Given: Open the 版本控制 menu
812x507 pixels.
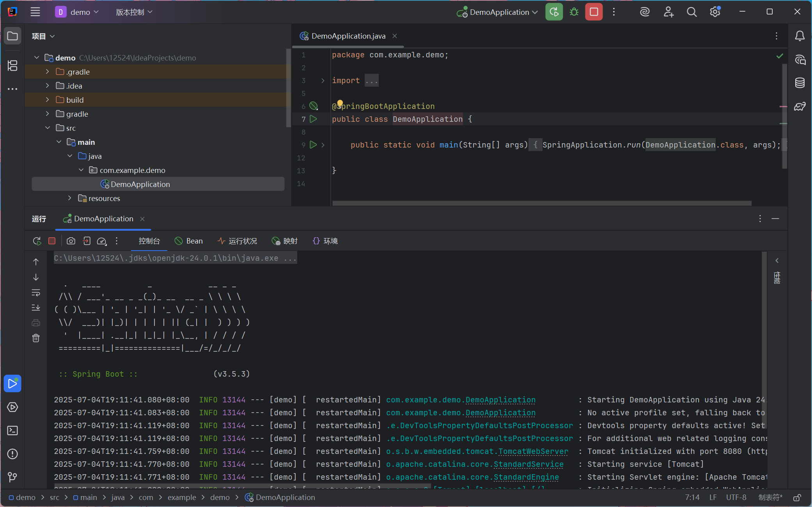Looking at the screenshot, I should click(134, 12).
